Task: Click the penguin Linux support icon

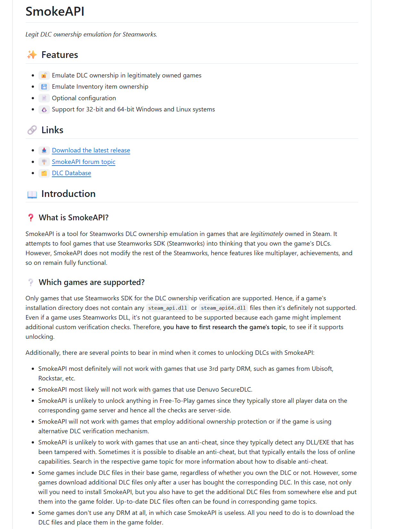Action: click(x=44, y=110)
